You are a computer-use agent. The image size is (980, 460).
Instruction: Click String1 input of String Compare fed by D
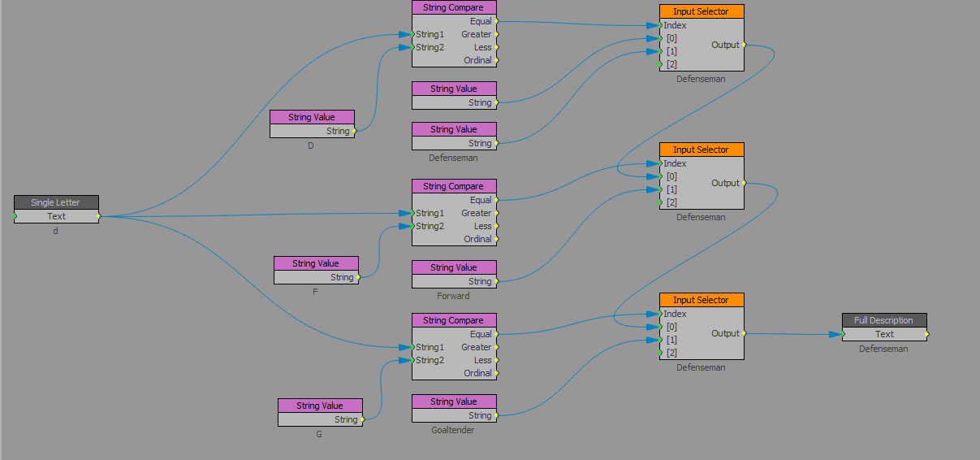tap(412, 34)
